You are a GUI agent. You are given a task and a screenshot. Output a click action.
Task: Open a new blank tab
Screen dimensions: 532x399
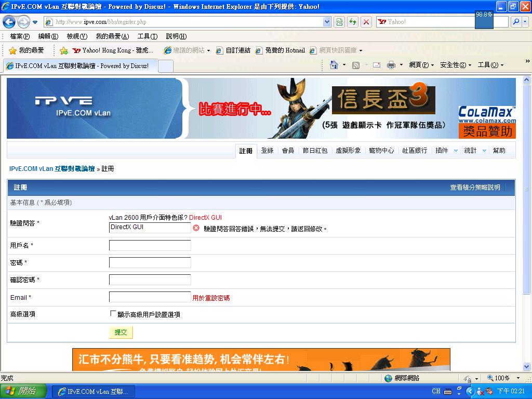pyautogui.click(x=166, y=66)
